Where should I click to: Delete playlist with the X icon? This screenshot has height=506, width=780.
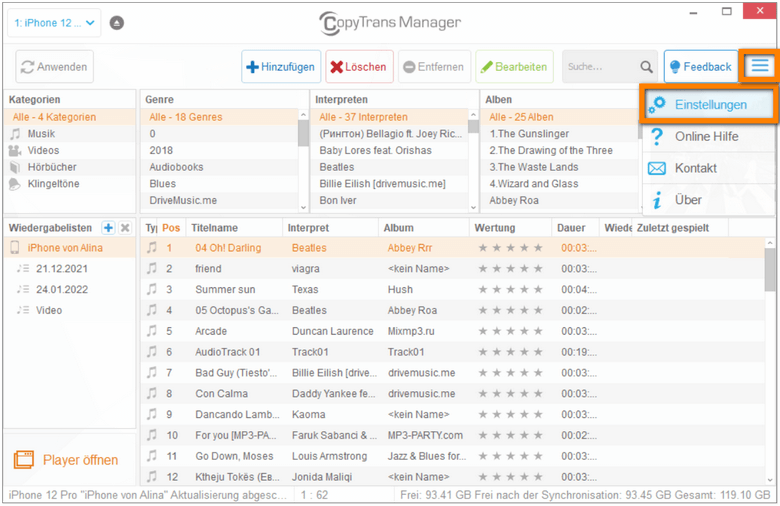pos(125,228)
